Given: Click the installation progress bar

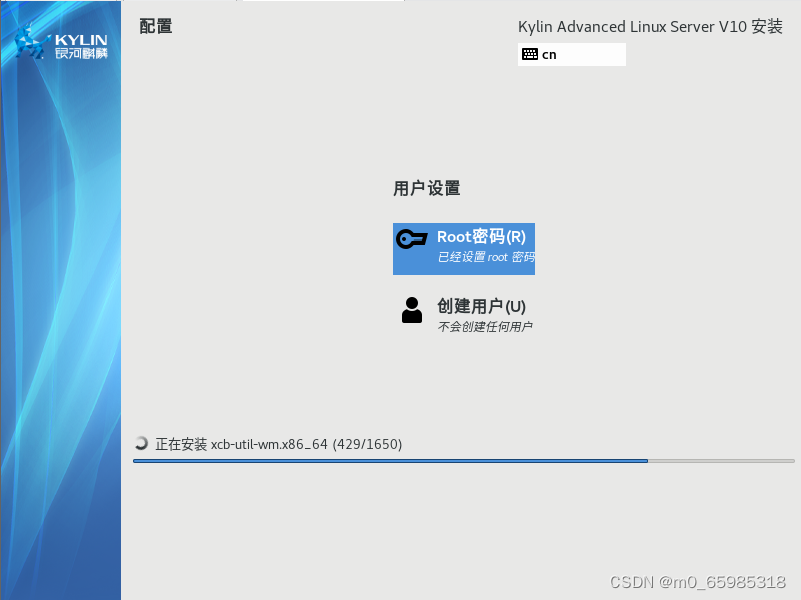Looking at the screenshot, I should click(463, 461).
